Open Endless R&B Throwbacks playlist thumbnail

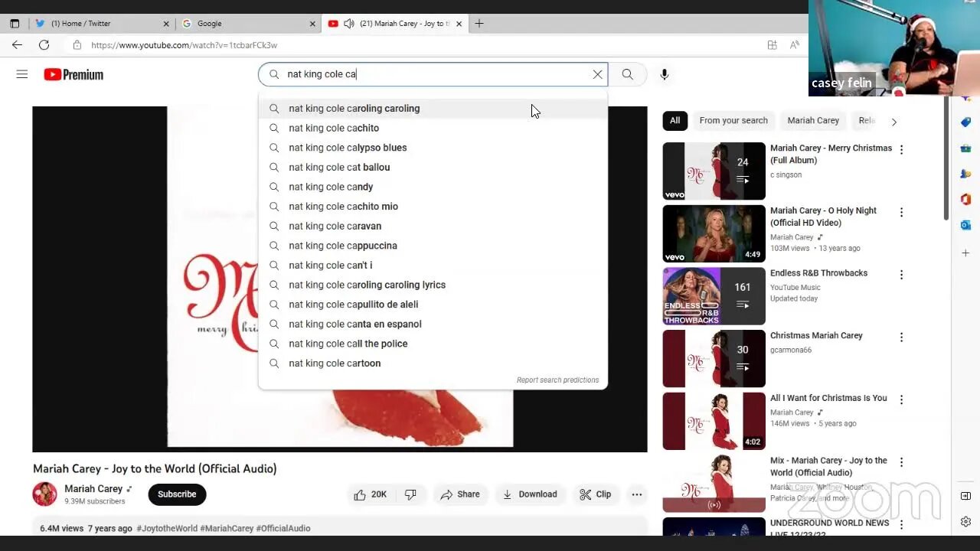pos(714,296)
